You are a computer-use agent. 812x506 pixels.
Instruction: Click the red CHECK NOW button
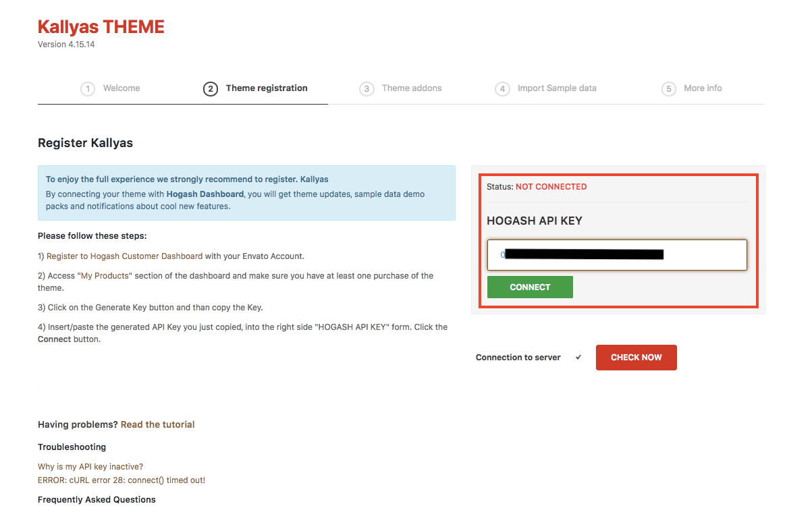pyautogui.click(x=636, y=358)
